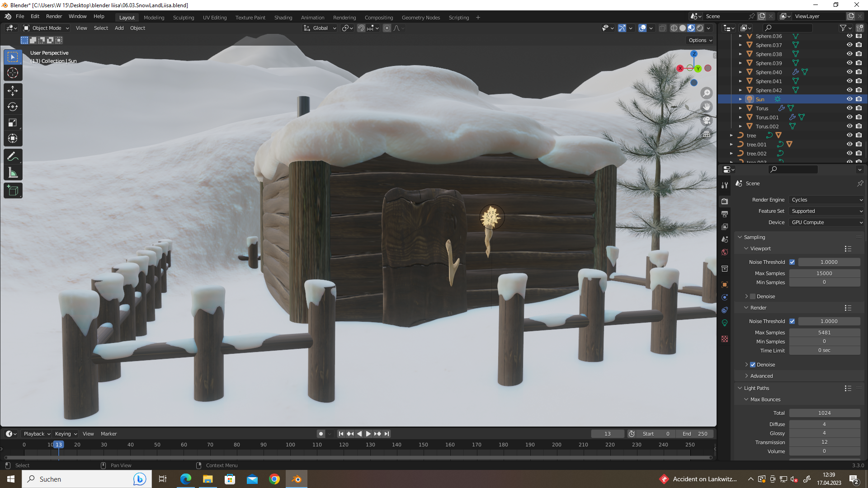Viewport: 868px width, 488px height.
Task: Uncheck Render Denoise checkbox
Action: click(x=753, y=365)
